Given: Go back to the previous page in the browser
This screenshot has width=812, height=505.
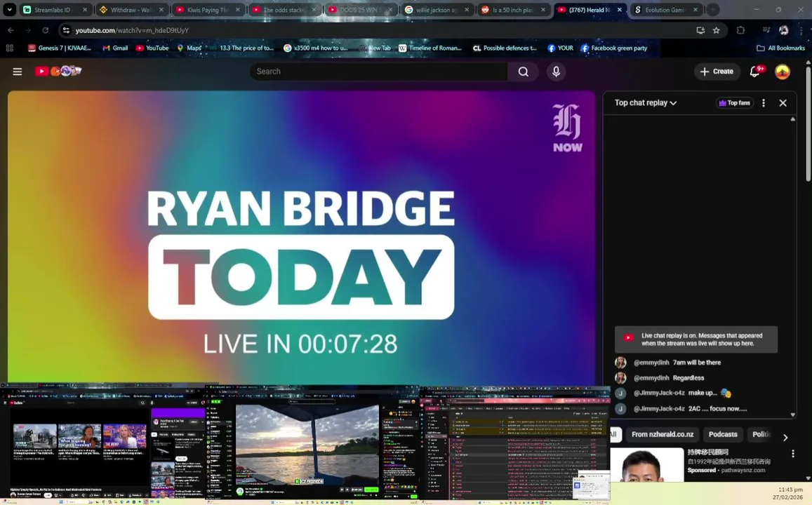Looking at the screenshot, I should (x=11, y=31).
